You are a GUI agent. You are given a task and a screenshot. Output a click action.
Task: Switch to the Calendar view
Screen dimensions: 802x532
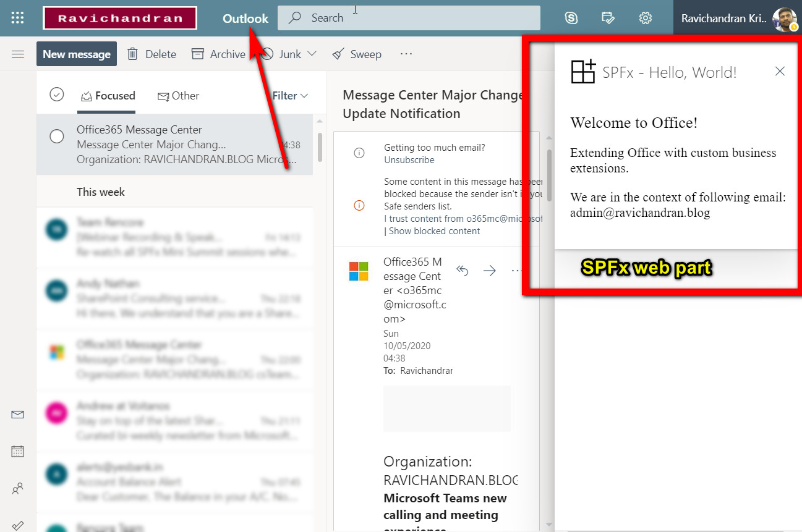click(17, 451)
